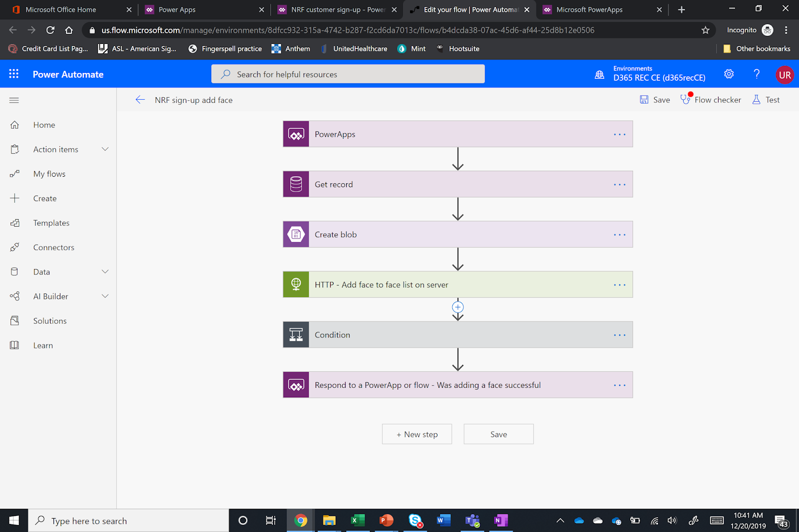The image size is (799, 532).
Task: Click the Office apps waffle menu
Action: coord(13,74)
